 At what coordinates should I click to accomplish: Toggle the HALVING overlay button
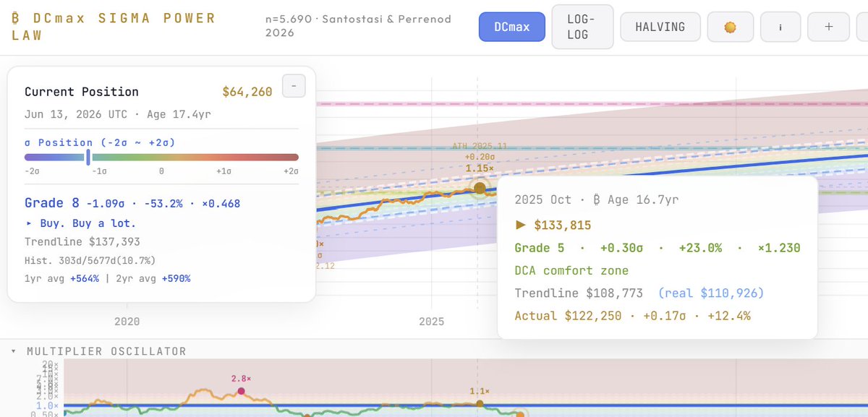tap(661, 27)
